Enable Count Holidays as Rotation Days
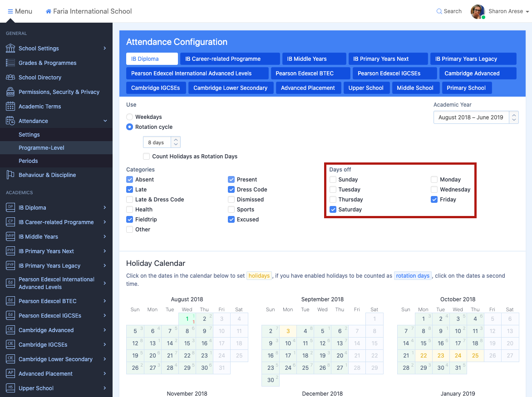The width and height of the screenshot is (532, 397). [147, 157]
